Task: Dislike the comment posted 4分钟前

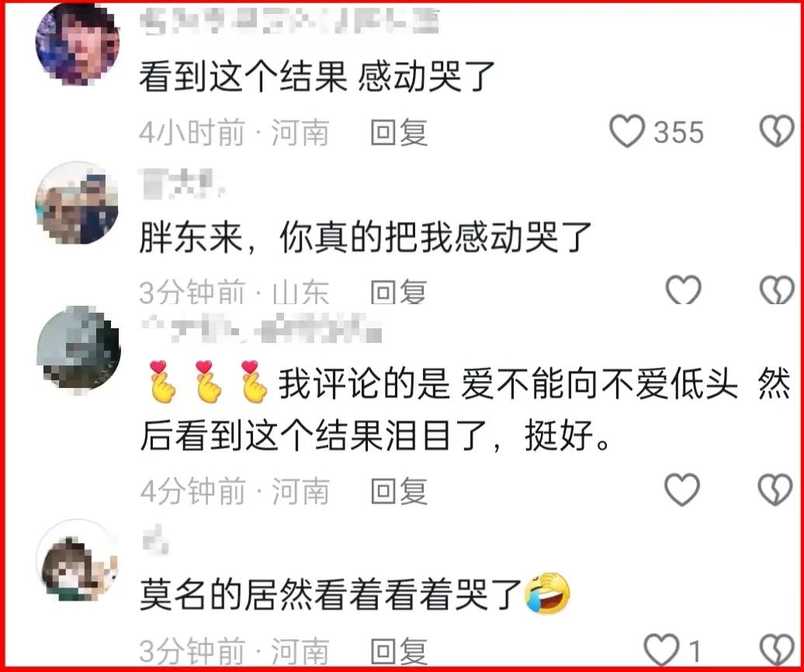Action: tap(775, 490)
